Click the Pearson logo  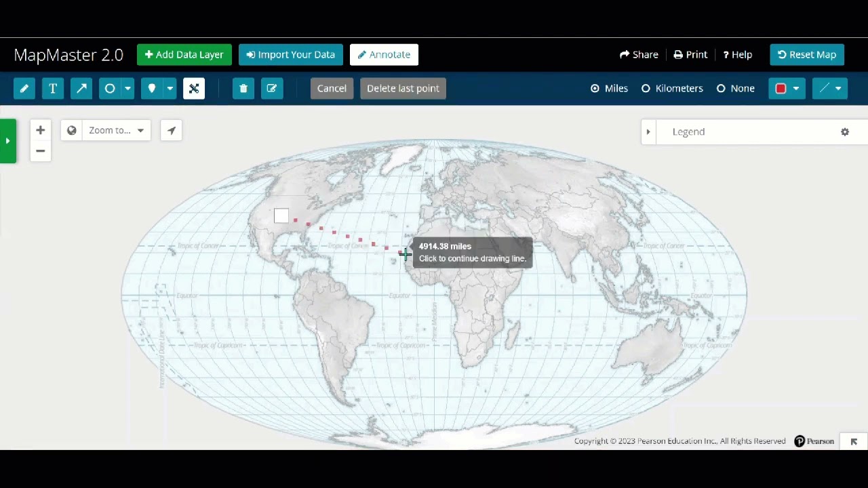(x=814, y=441)
